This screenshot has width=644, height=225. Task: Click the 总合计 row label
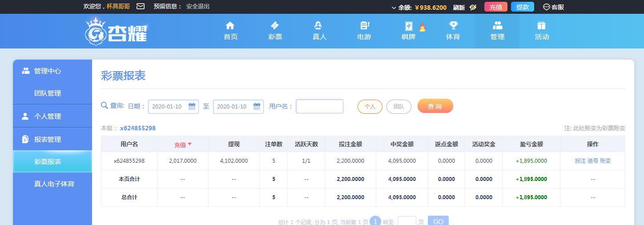[x=129, y=197]
